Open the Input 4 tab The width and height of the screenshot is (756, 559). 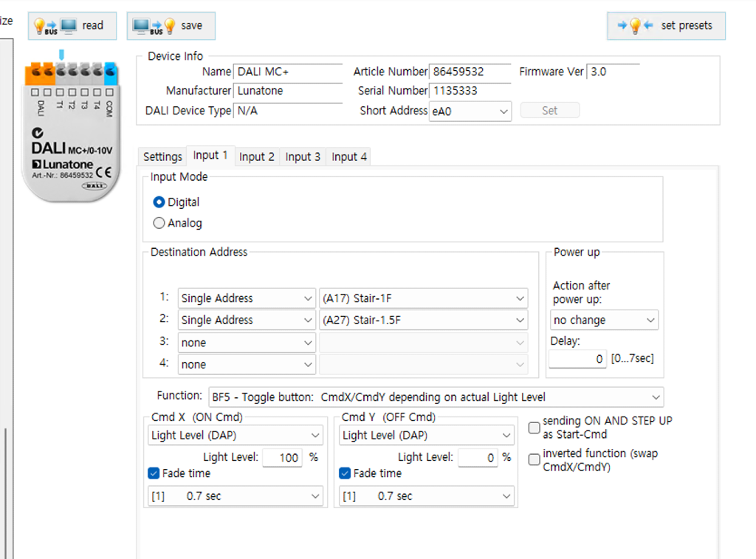click(x=348, y=157)
